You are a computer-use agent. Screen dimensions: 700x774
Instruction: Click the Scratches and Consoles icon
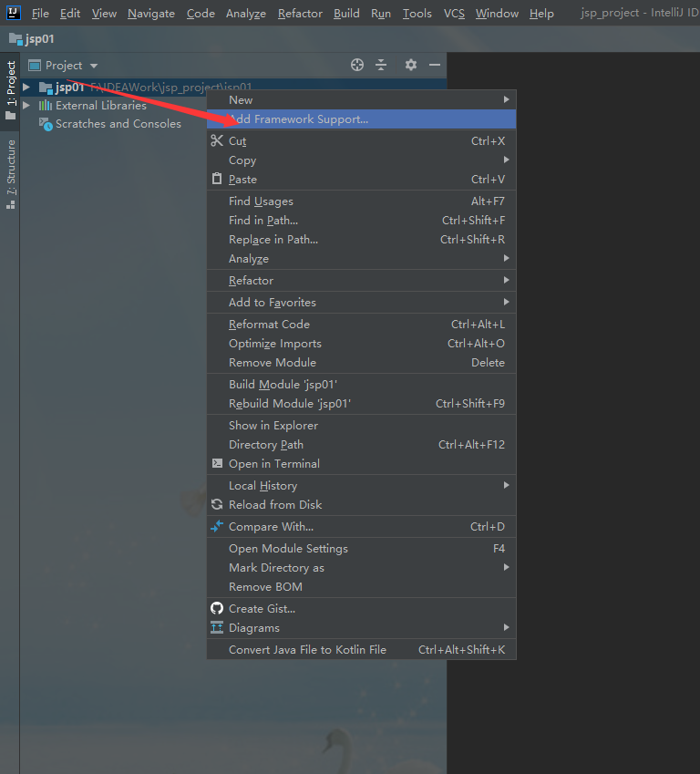[x=46, y=124]
